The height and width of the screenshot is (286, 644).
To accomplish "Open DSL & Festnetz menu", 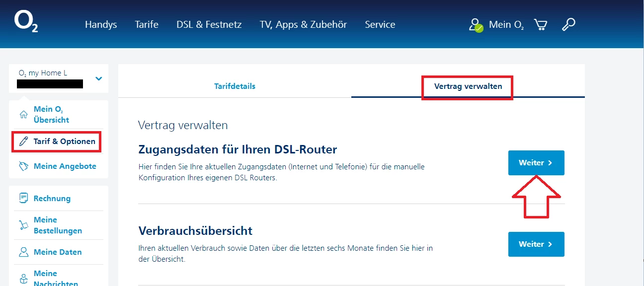I will coord(209,24).
